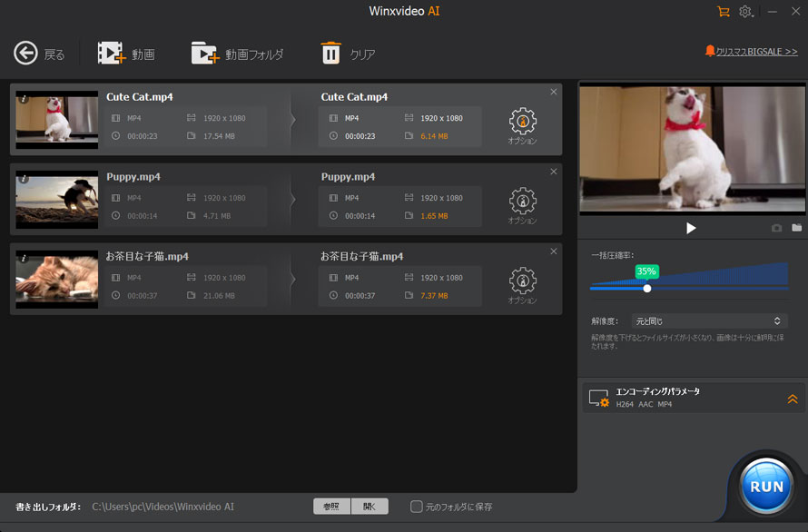
Task: Take a snapshot with the camera icon
Action: pyautogui.click(x=776, y=228)
